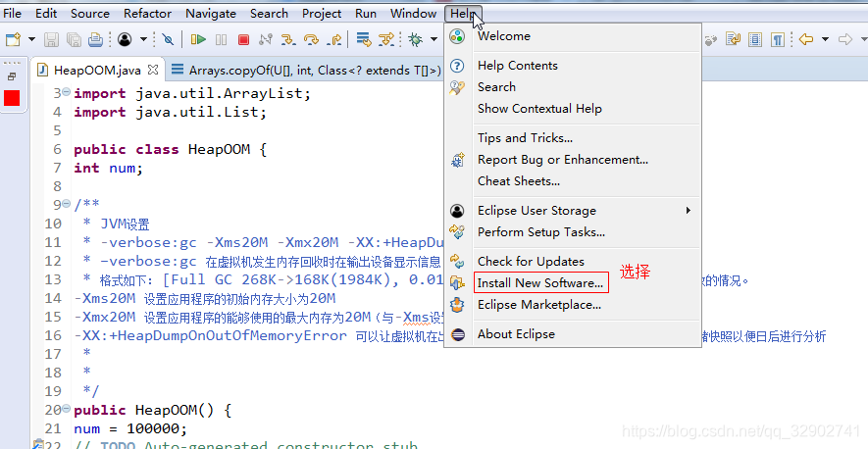Open the File menu
868x449 pixels.
(12, 14)
